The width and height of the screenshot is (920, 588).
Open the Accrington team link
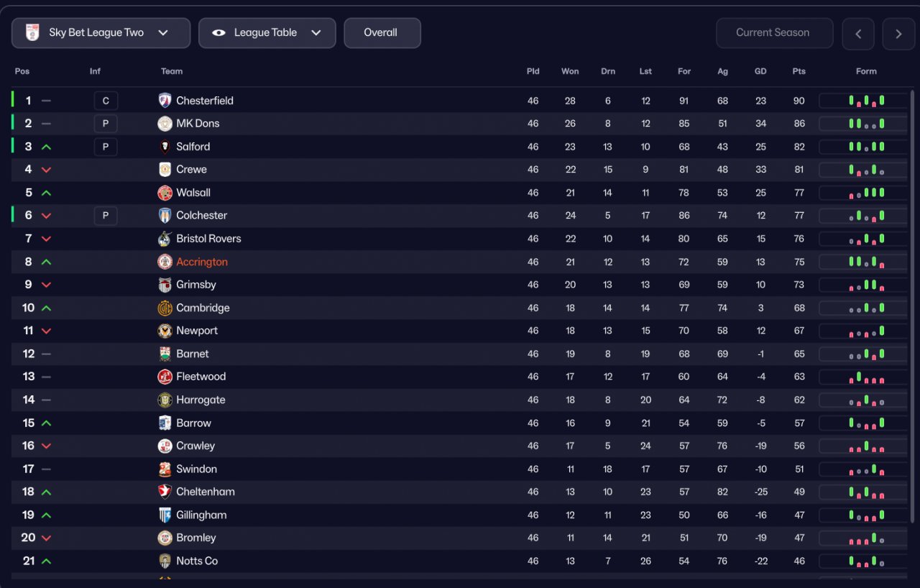(202, 262)
